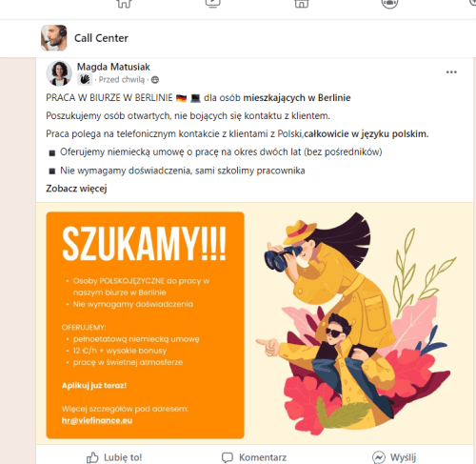Screen dimensions: 476x464
Task: Click the hr@viefinance.eu address in image
Action: click(97, 420)
